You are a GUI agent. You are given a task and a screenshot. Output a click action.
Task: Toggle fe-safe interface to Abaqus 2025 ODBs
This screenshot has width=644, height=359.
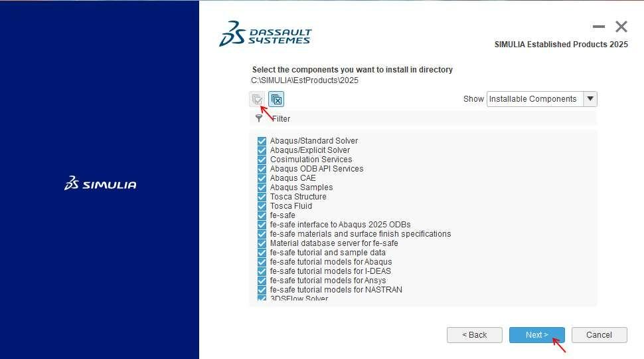[x=262, y=225]
